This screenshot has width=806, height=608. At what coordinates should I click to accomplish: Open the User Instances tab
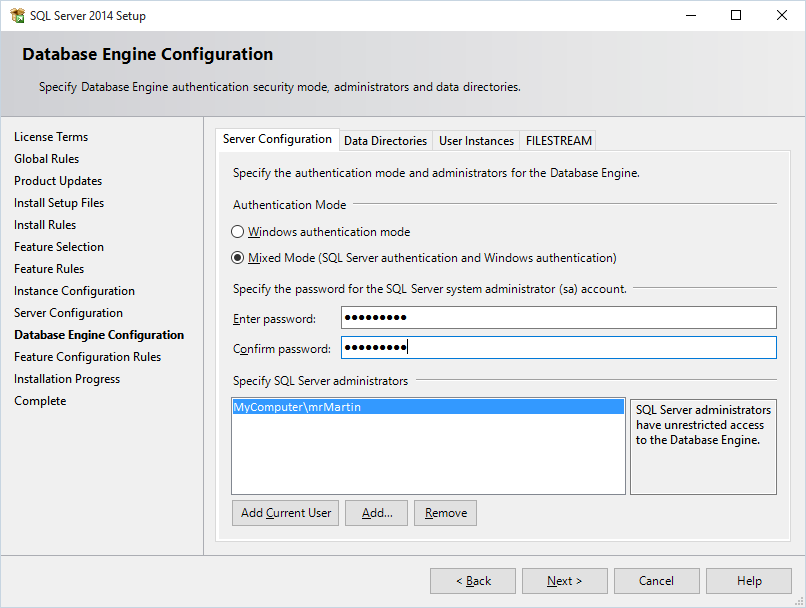476,141
